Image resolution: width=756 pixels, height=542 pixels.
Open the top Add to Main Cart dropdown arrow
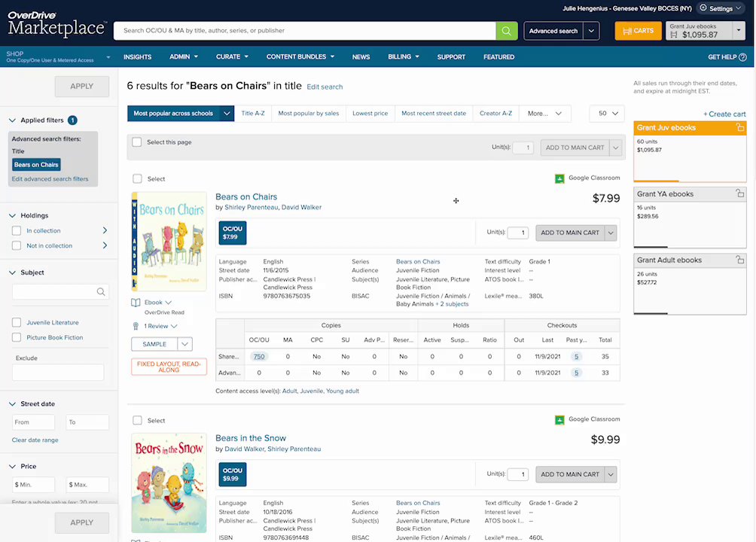[616, 148]
